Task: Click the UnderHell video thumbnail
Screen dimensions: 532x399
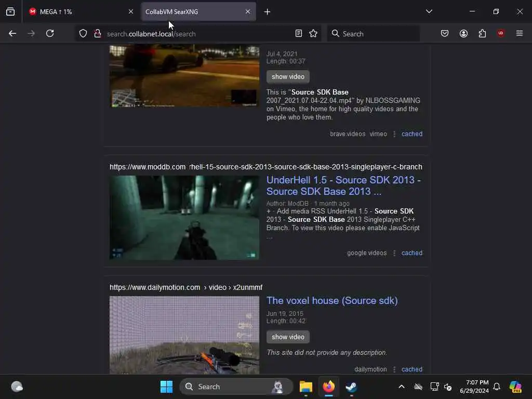Action: (184, 218)
